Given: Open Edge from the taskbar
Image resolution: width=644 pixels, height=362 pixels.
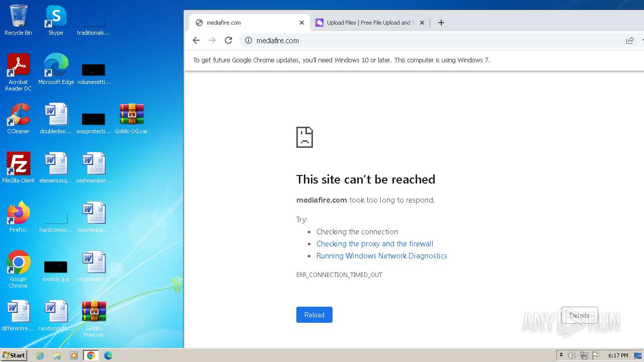Looking at the screenshot, I should (x=108, y=355).
